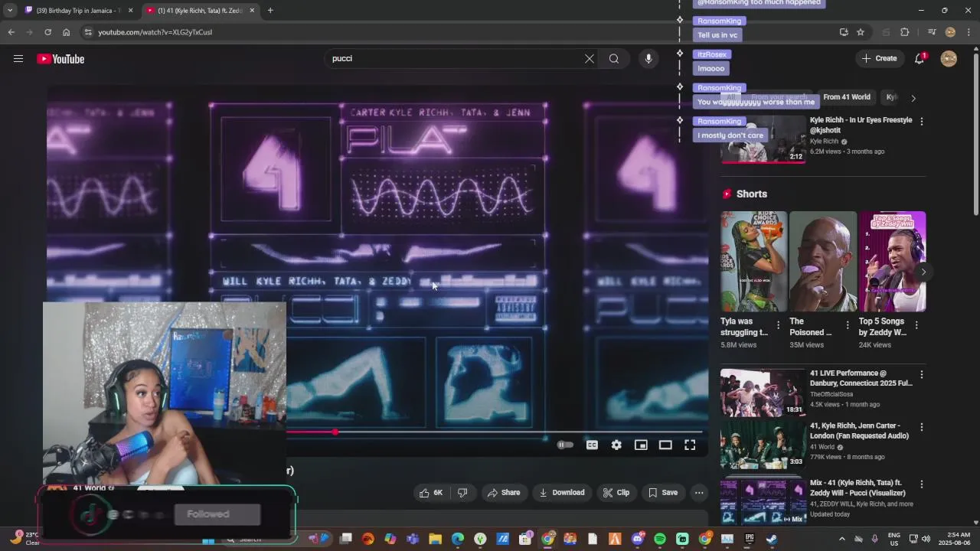Open the tab search dropdown arrow

(9, 11)
